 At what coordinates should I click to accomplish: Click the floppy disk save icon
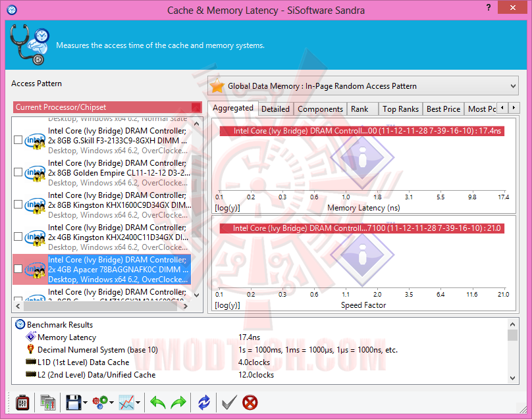[74, 403]
